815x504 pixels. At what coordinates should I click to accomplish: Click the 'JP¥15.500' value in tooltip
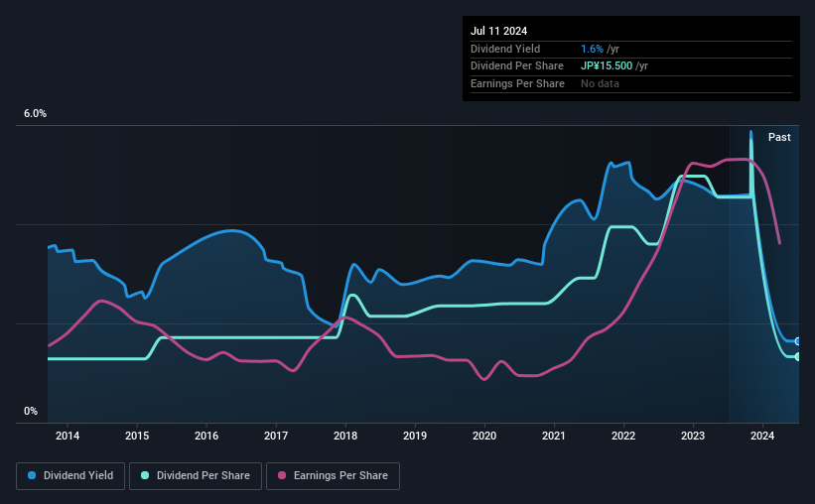607,66
